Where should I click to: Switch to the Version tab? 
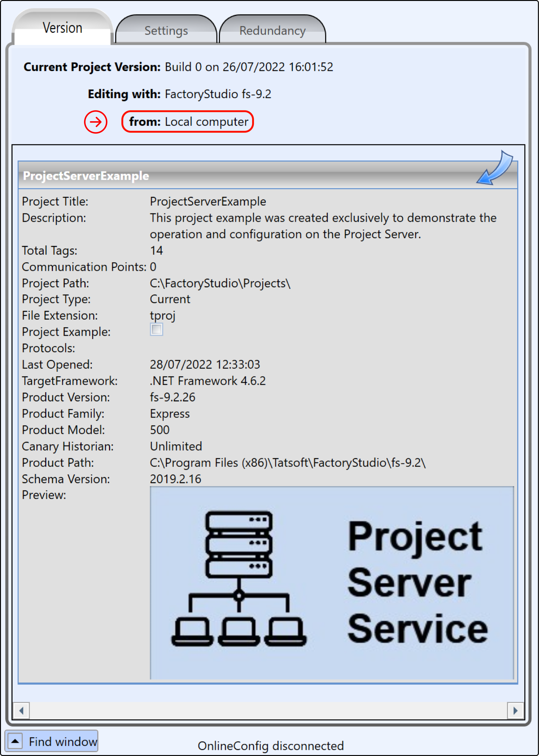click(x=62, y=27)
